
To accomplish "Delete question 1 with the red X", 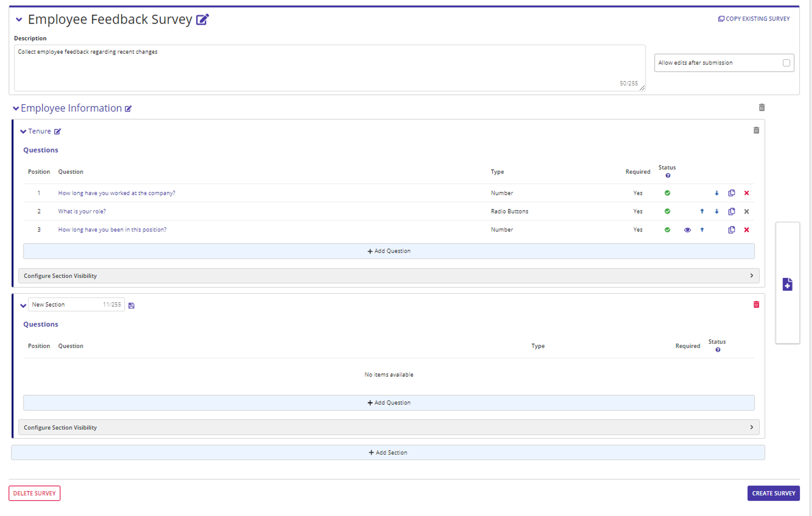I will (x=747, y=193).
